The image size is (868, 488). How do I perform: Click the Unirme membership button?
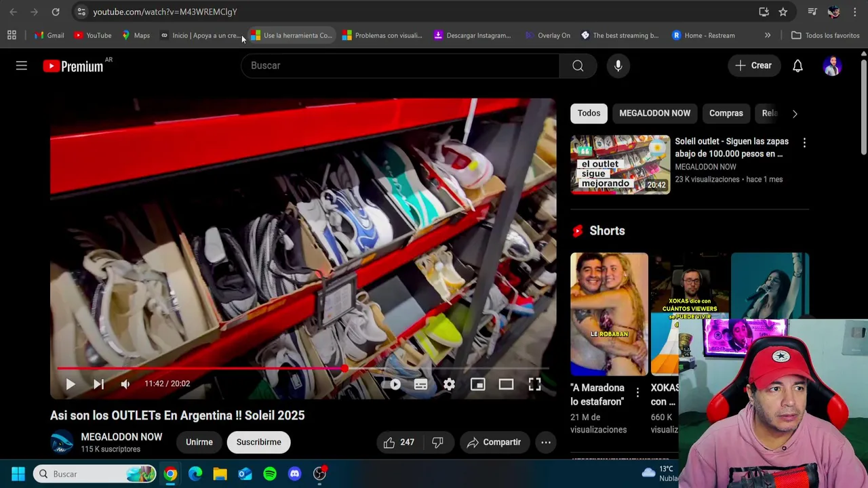point(199,442)
